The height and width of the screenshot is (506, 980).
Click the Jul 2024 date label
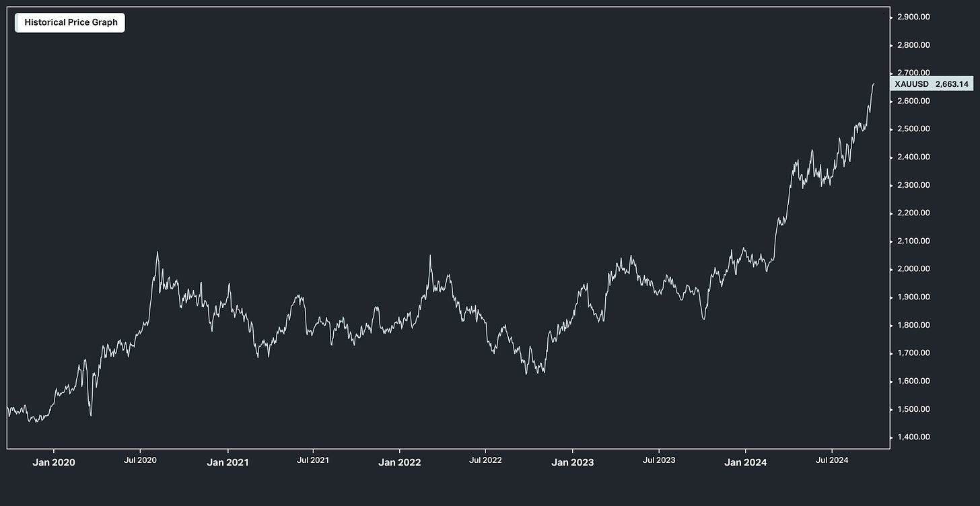pyautogui.click(x=831, y=461)
